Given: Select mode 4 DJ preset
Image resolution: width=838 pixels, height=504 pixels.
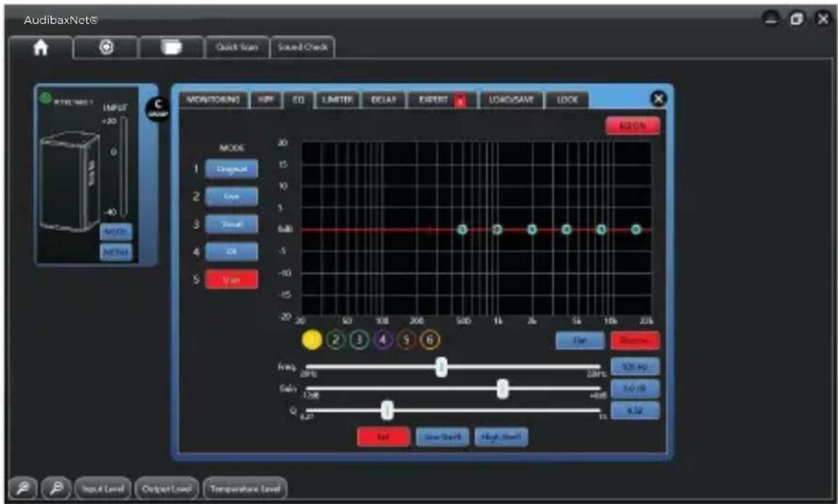Looking at the screenshot, I should click(x=231, y=251).
